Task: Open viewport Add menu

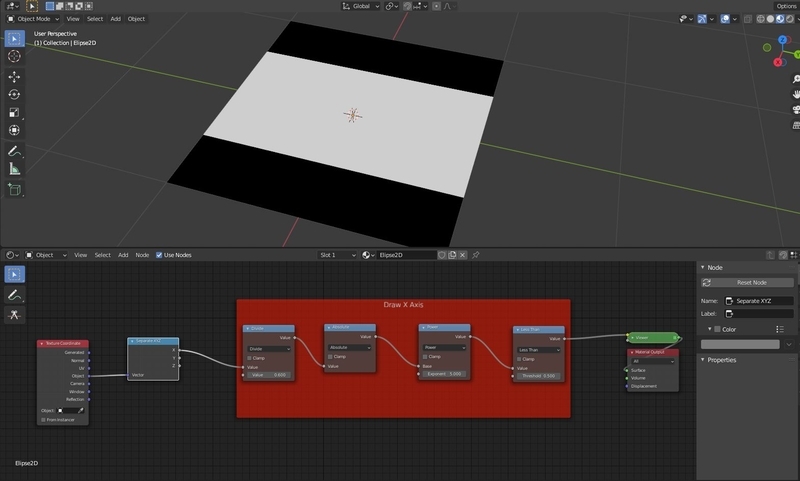Action: click(x=116, y=19)
